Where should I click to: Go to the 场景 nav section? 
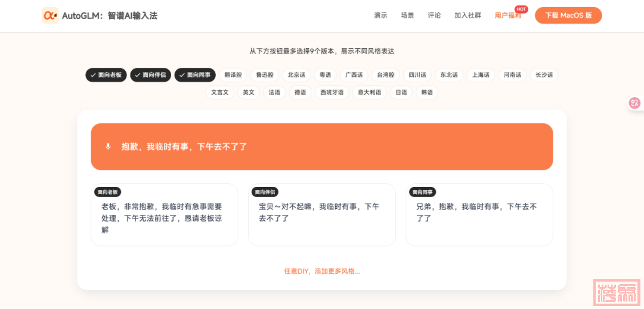coord(407,15)
